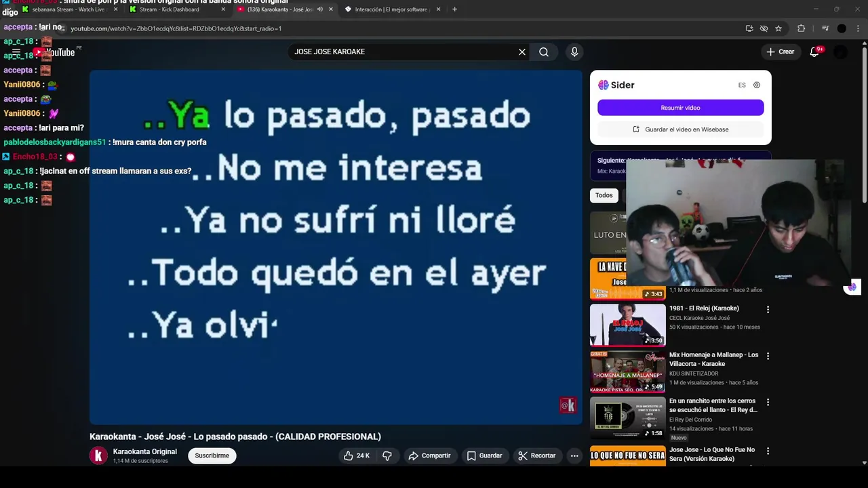Open the media controls icon in Chrome toolbar
Viewport: 868px width, 488px height.
pyautogui.click(x=825, y=28)
